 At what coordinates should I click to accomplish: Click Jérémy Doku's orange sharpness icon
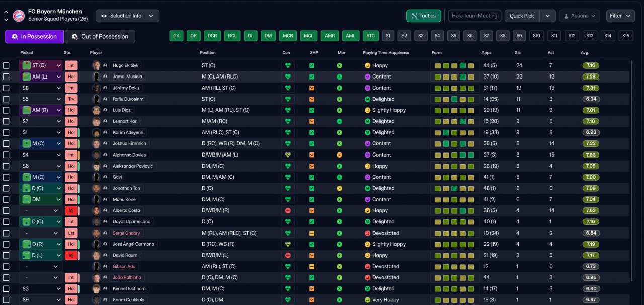312,88
